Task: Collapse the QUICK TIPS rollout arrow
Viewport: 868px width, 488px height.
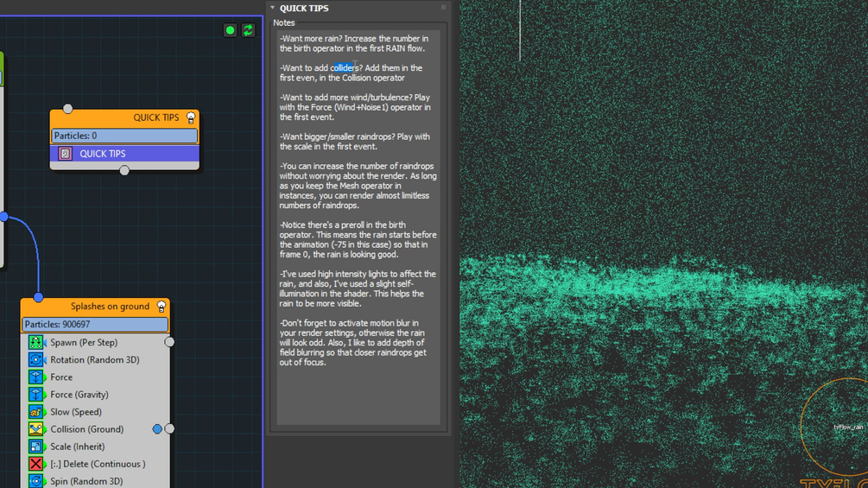Action: [272, 8]
